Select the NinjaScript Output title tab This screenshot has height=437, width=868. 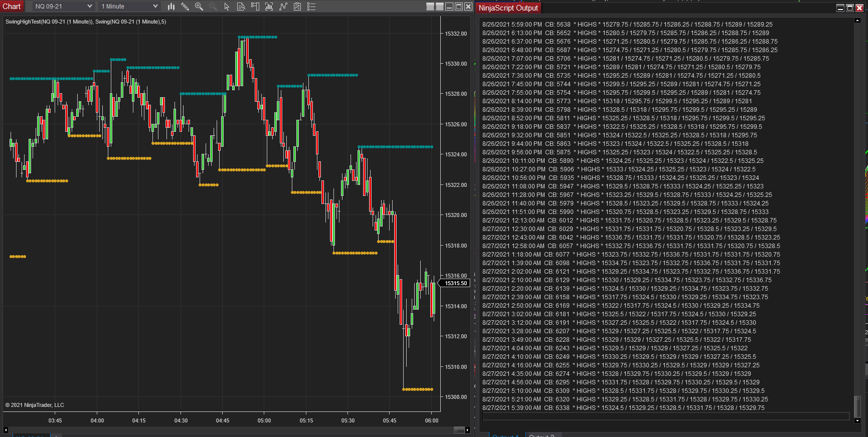tap(508, 8)
